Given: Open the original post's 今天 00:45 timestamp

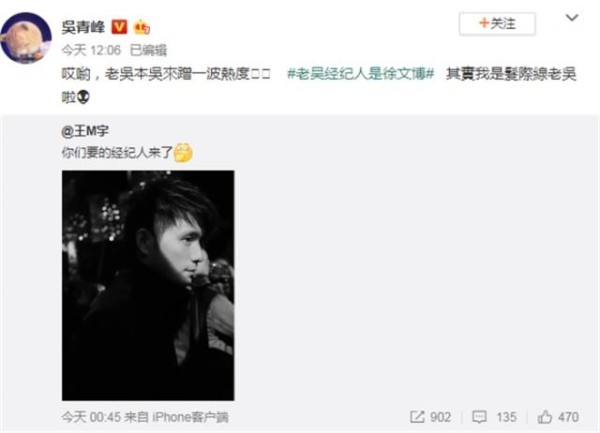Looking at the screenshot, I should 91,417.
